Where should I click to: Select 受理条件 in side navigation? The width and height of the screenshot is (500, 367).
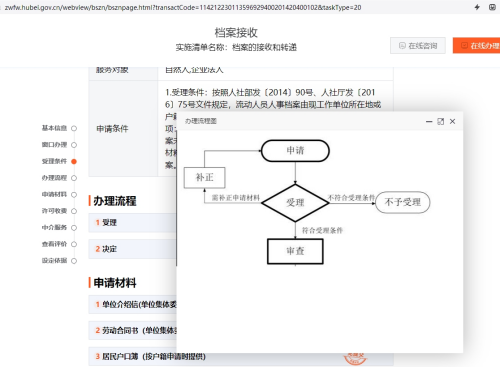(x=59, y=161)
